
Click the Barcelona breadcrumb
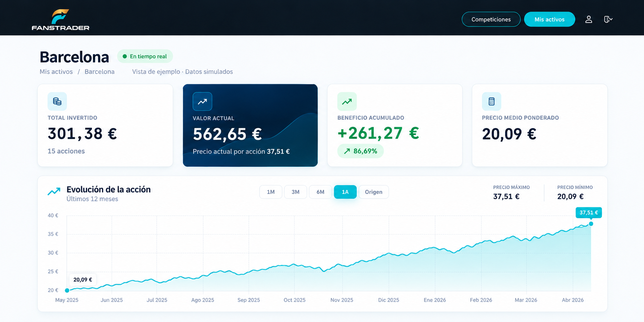(99, 72)
